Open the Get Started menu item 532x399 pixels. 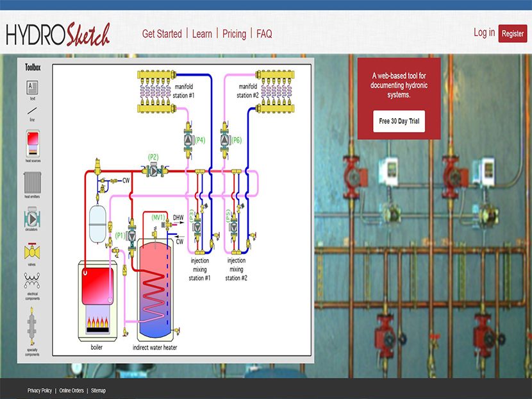[162, 34]
